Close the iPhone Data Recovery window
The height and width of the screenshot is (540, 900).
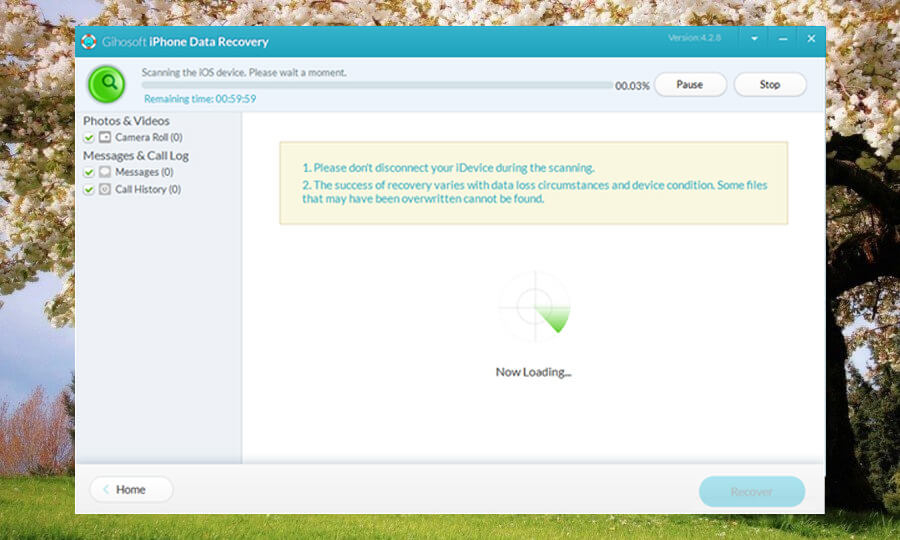point(811,40)
